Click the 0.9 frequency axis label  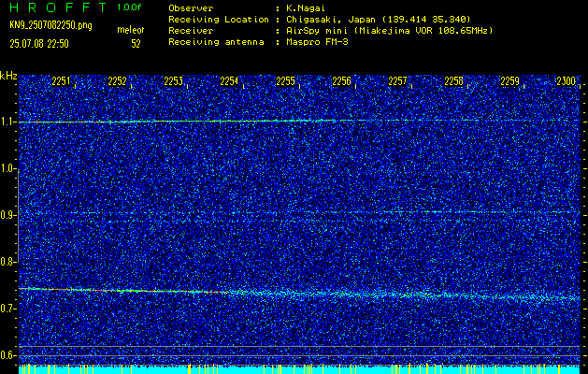pos(8,215)
